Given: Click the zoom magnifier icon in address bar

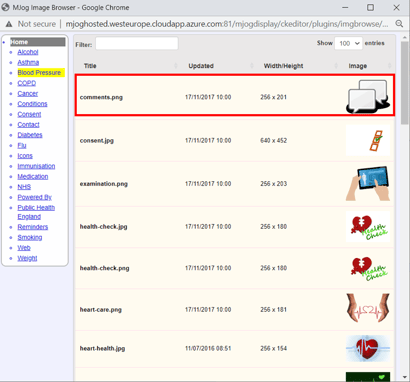Looking at the screenshot, I should (x=399, y=24).
